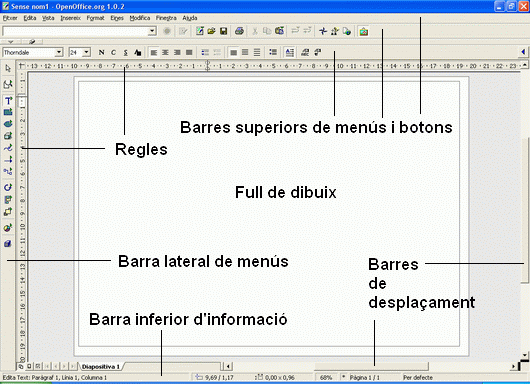Choose the Rectangle drawing tool
Image resolution: width=530 pixels, height=384 pixels.
tap(8, 112)
